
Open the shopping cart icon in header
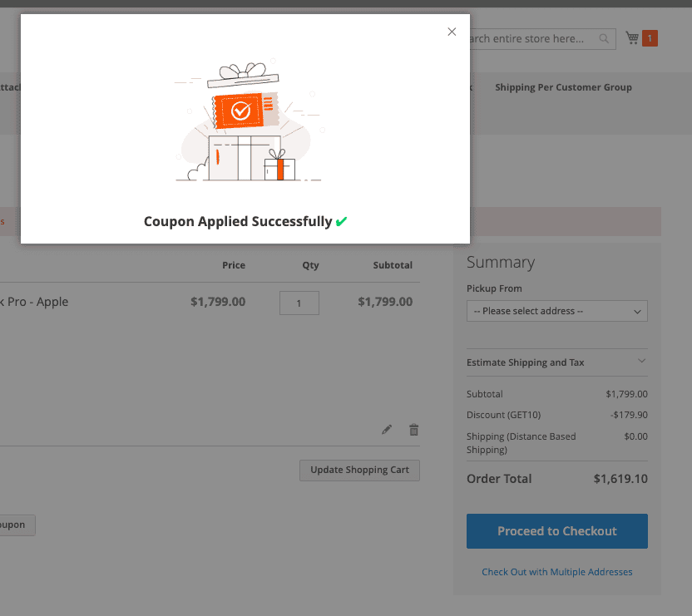(x=633, y=37)
